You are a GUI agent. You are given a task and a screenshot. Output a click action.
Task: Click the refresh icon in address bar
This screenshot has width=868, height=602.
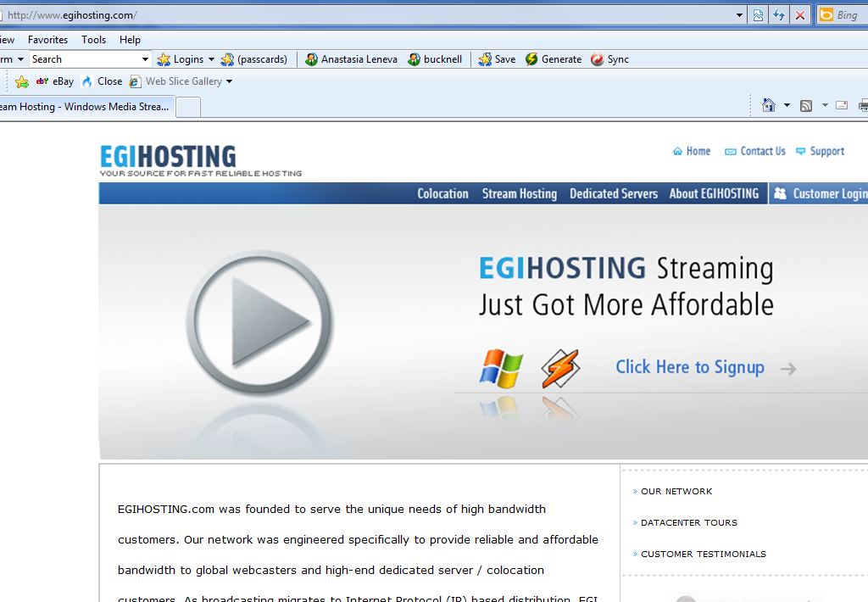pos(779,15)
